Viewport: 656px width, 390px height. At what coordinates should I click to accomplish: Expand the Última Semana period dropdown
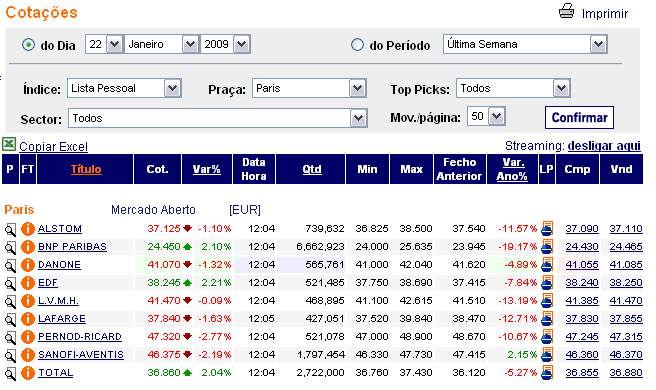pyautogui.click(x=525, y=44)
